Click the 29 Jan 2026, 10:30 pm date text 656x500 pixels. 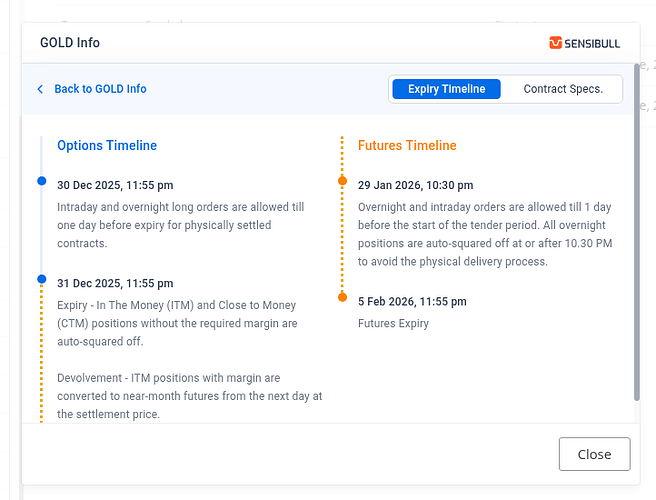(416, 185)
